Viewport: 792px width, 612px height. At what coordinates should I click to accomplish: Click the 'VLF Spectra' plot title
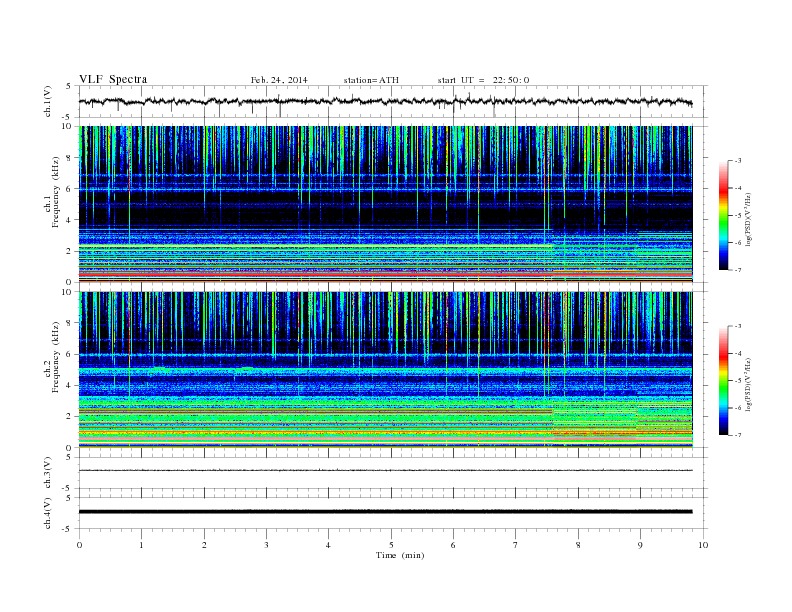(x=113, y=79)
